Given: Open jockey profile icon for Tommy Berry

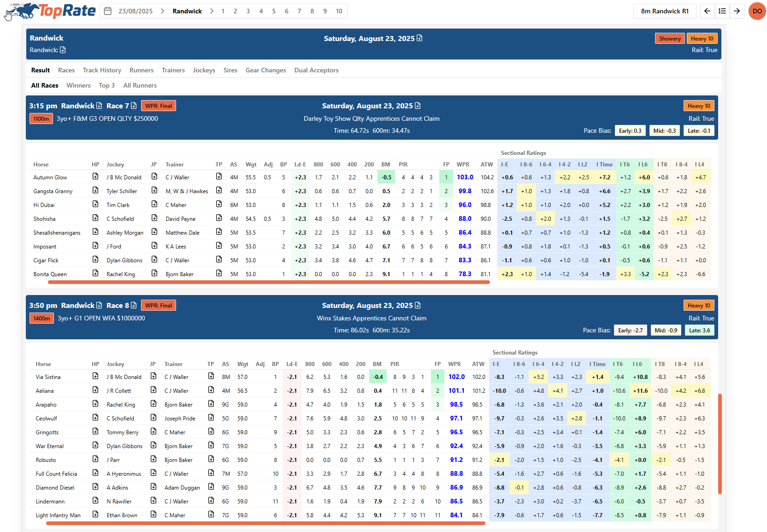Looking at the screenshot, I should [x=153, y=432].
